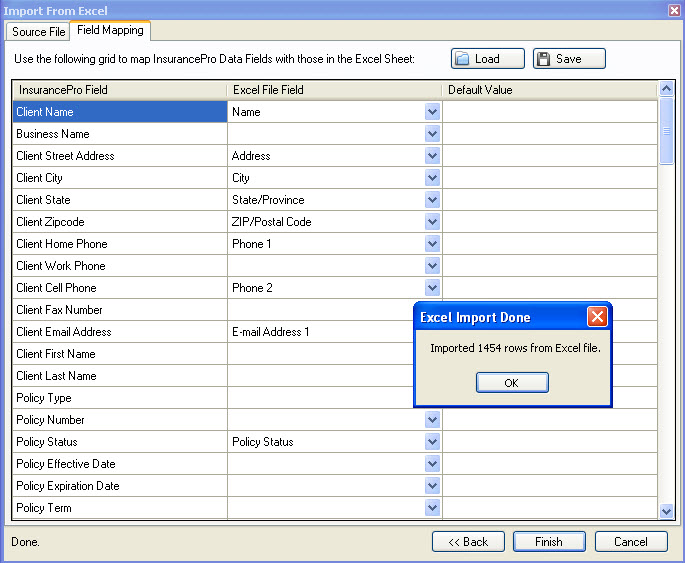The width and height of the screenshot is (685, 563).
Task: Select the Field Mapping tab
Action: 110,30
